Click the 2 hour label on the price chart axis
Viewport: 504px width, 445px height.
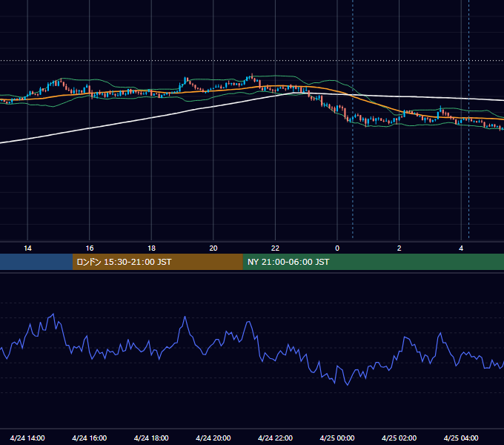(x=399, y=248)
